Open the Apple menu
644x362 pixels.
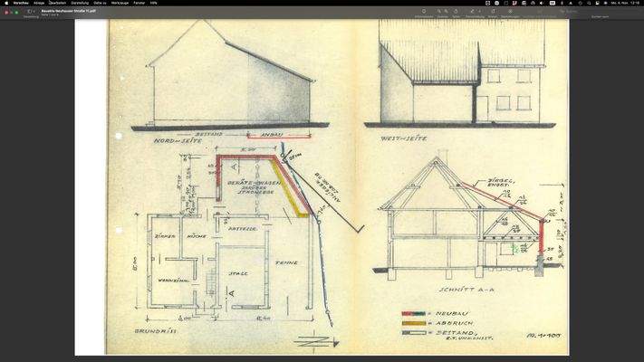(5, 3)
